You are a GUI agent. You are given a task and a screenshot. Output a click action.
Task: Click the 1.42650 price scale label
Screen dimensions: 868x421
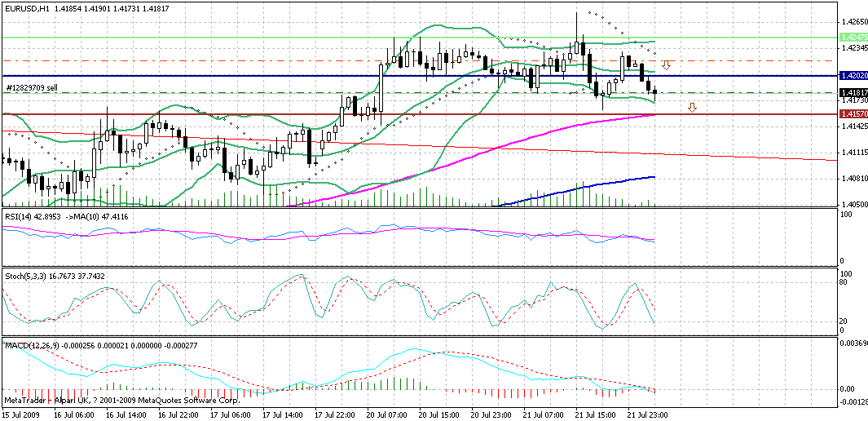(x=853, y=22)
